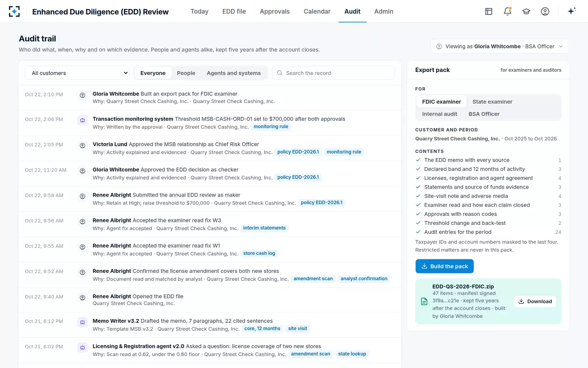588x368 pixels.
Task: Click the app logo beside the EDD Review title
Action: [14, 11]
